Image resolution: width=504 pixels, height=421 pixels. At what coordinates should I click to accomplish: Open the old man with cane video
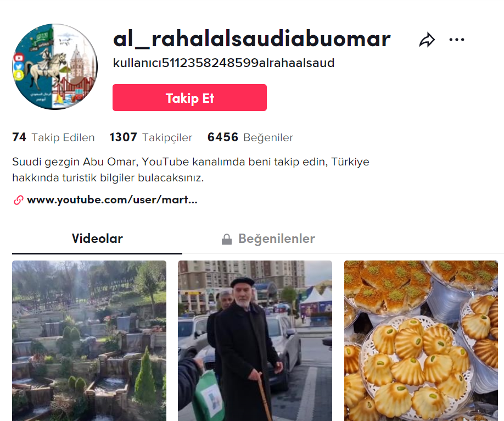(x=255, y=341)
